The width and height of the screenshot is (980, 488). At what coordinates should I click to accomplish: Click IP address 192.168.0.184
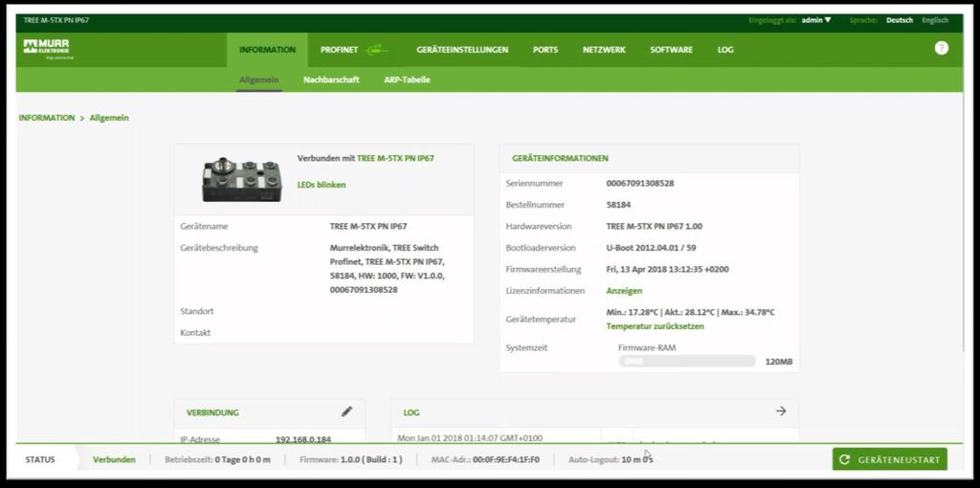pos(303,440)
